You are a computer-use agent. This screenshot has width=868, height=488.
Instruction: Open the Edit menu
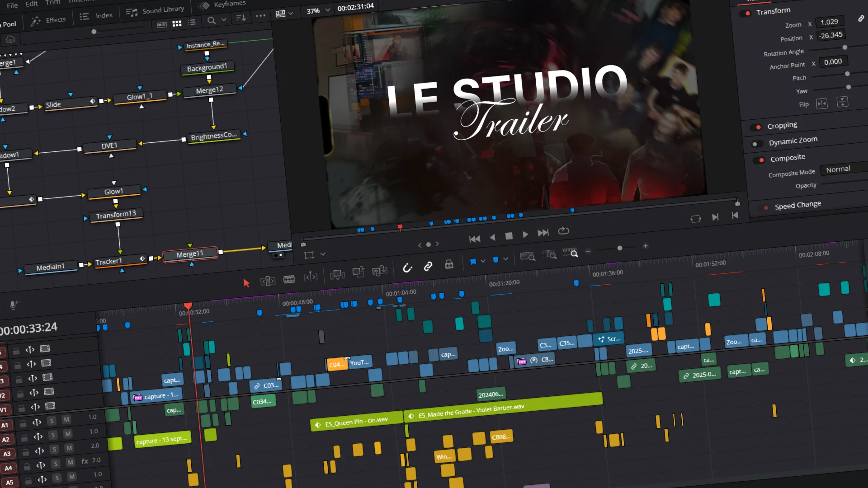point(32,4)
